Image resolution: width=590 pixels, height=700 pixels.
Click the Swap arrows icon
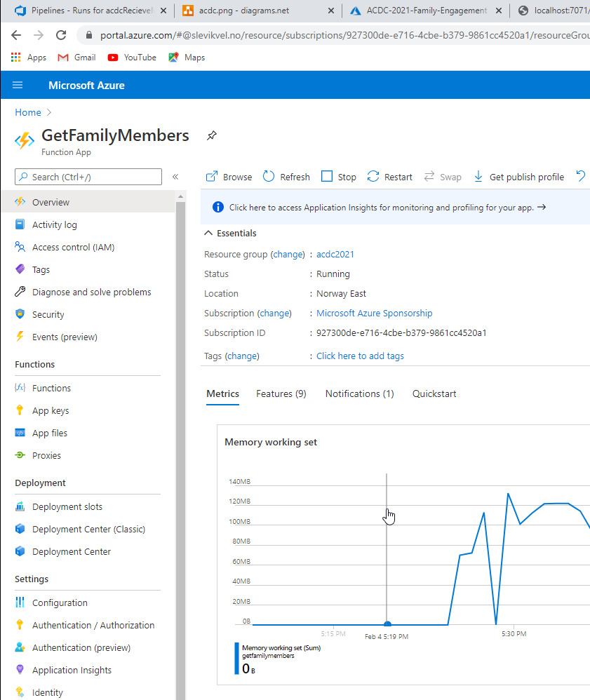(x=429, y=177)
